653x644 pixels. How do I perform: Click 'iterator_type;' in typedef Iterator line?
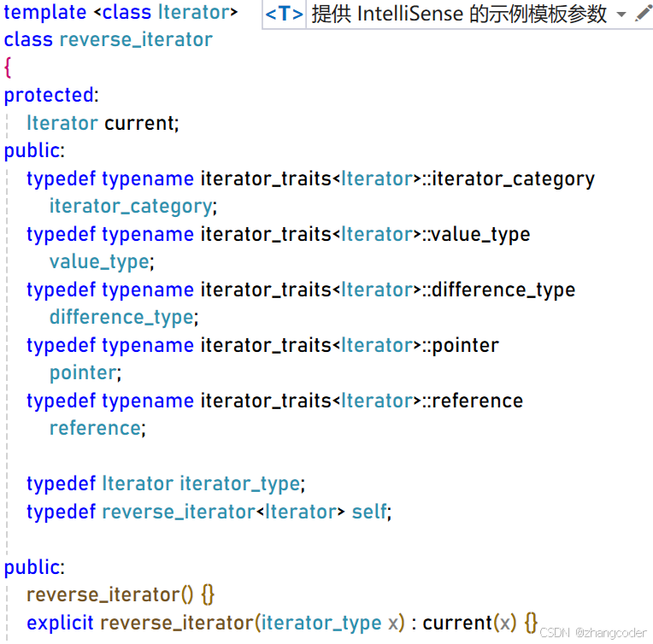[243, 484]
